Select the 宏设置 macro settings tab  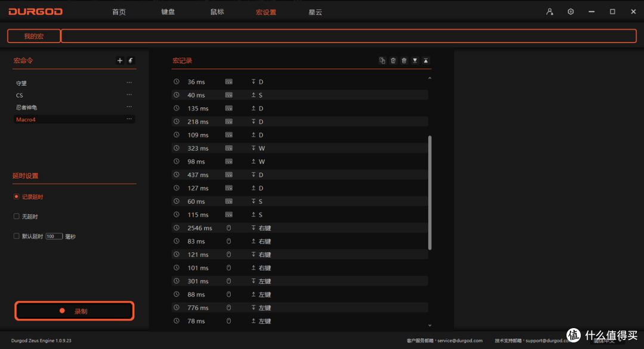(x=266, y=13)
